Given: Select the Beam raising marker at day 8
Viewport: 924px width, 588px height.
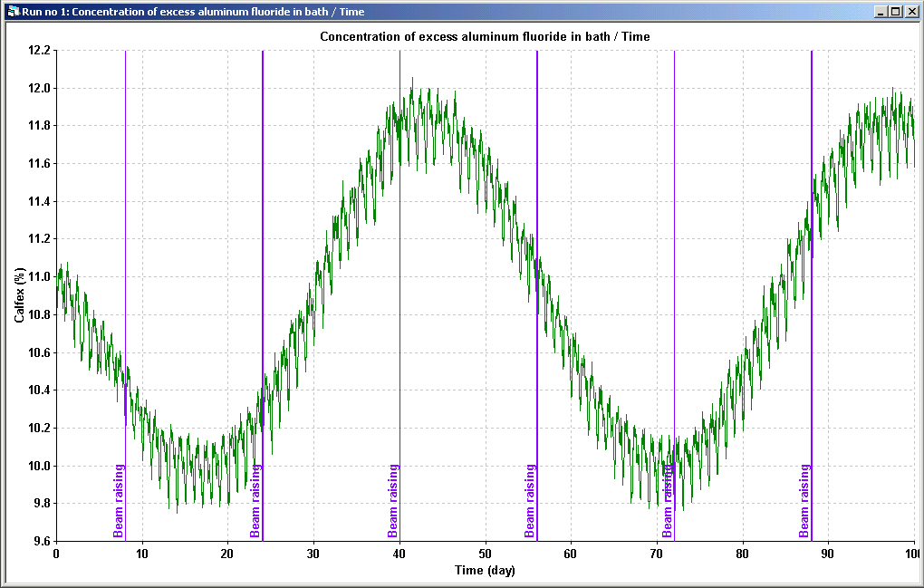Looking at the screenshot, I should coord(119,501).
